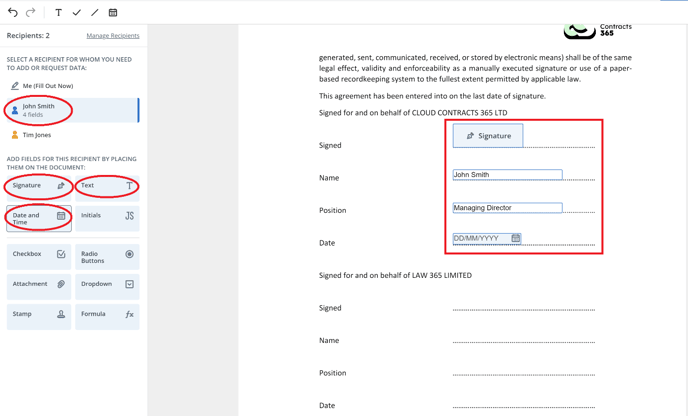
Task: Select Tim Jones recipient
Action: click(73, 135)
